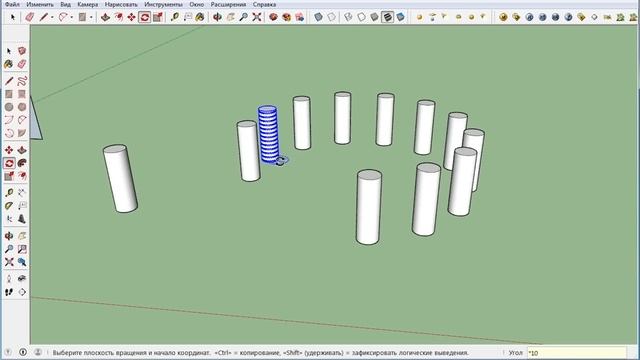Select the Zoom magnifier in top toolbar
The image size is (640, 360).
[244, 17]
